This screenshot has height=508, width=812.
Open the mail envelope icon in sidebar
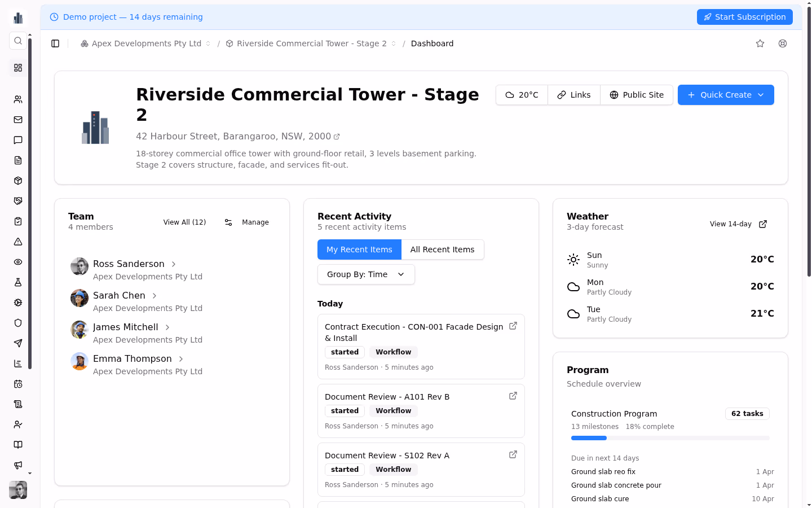tap(18, 120)
